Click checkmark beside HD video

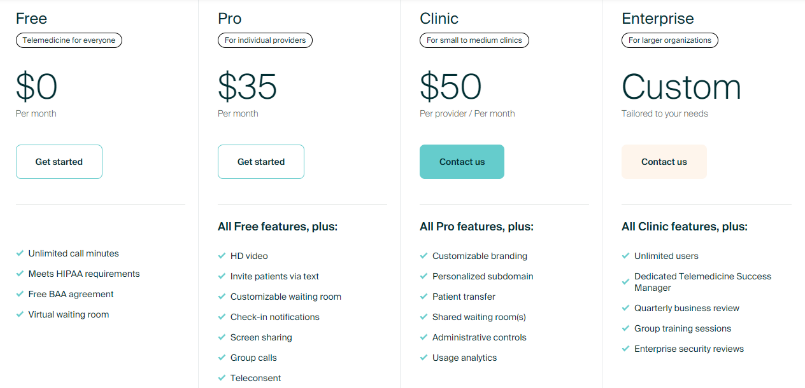coord(222,256)
